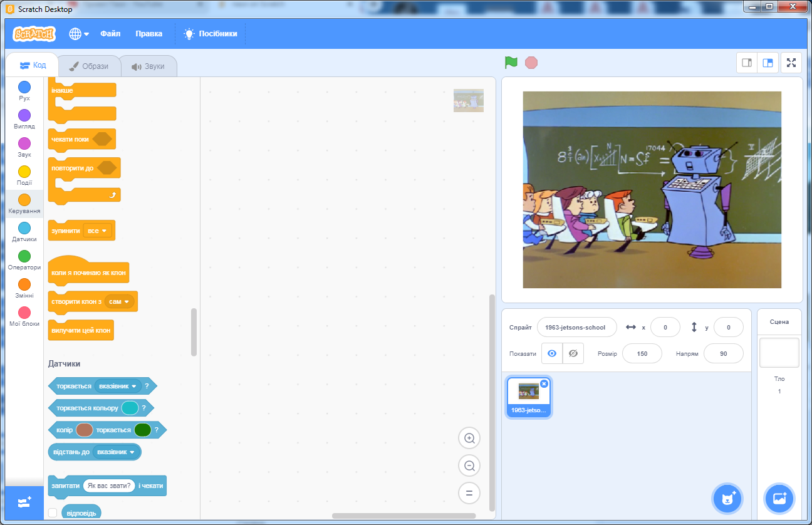The height and width of the screenshot is (525, 812).
Task: Toggle the відповідь reporter checkbox
Action: [x=53, y=512]
